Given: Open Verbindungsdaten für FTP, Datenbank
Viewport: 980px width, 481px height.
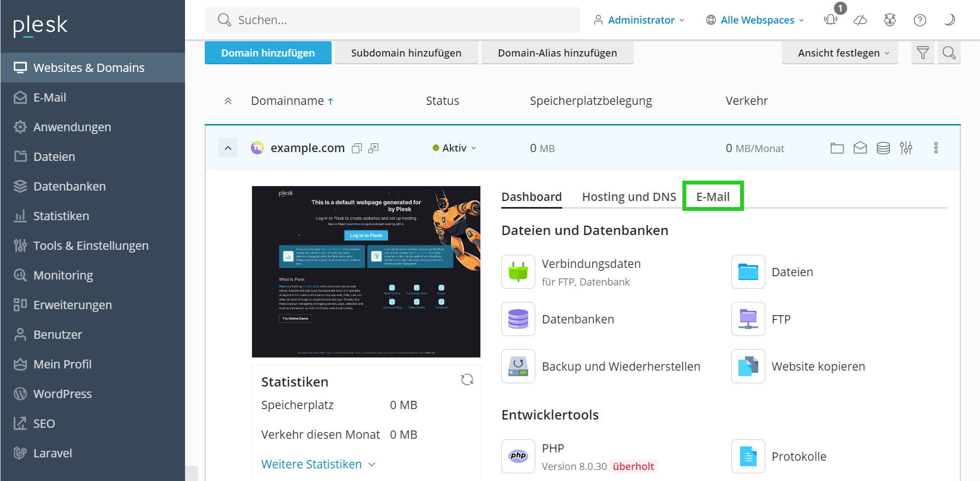Looking at the screenshot, I should pos(571,272).
